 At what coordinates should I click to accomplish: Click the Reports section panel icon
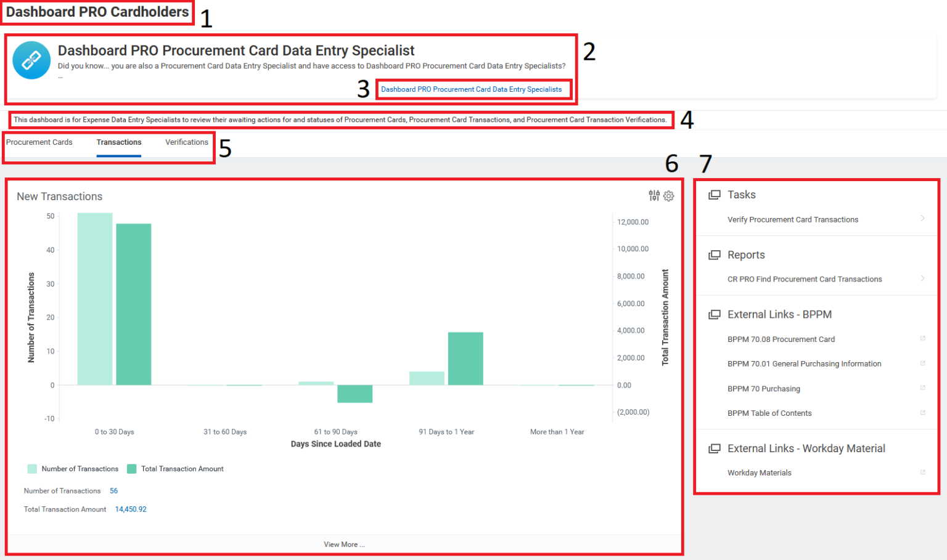pos(715,254)
